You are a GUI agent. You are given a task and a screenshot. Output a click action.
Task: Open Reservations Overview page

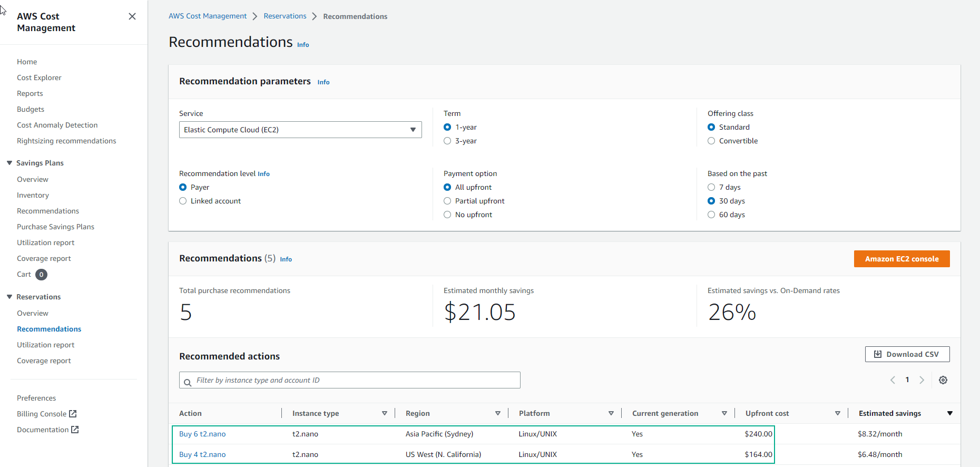pyautogui.click(x=33, y=313)
